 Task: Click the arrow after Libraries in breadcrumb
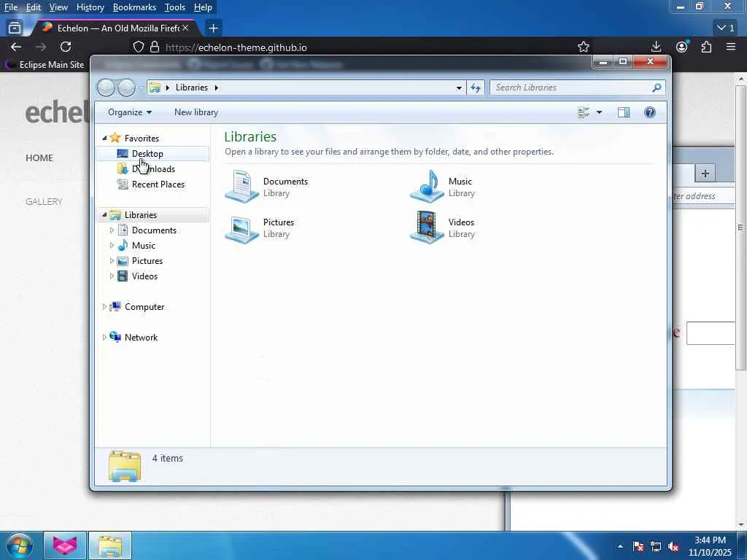click(x=216, y=87)
